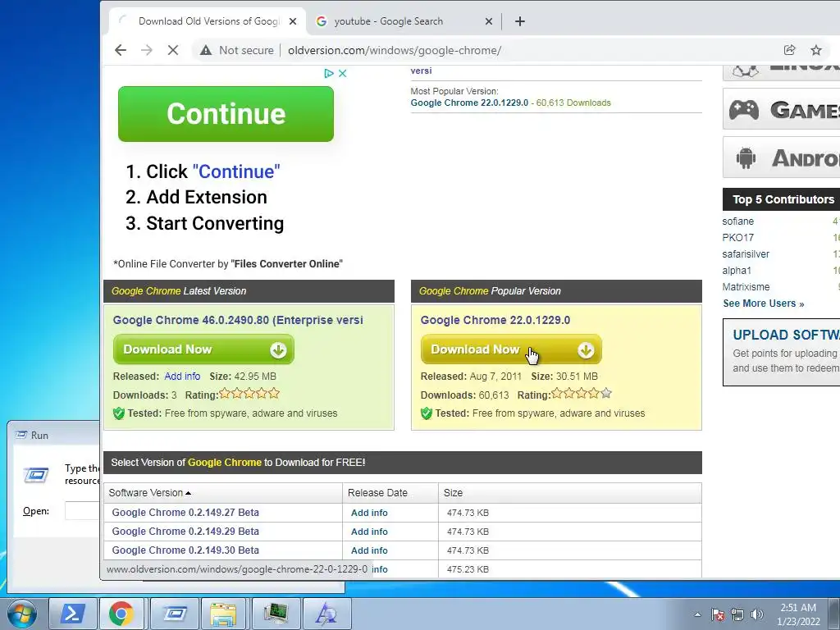
Task: Go back using the browser back arrow
Action: point(121,50)
